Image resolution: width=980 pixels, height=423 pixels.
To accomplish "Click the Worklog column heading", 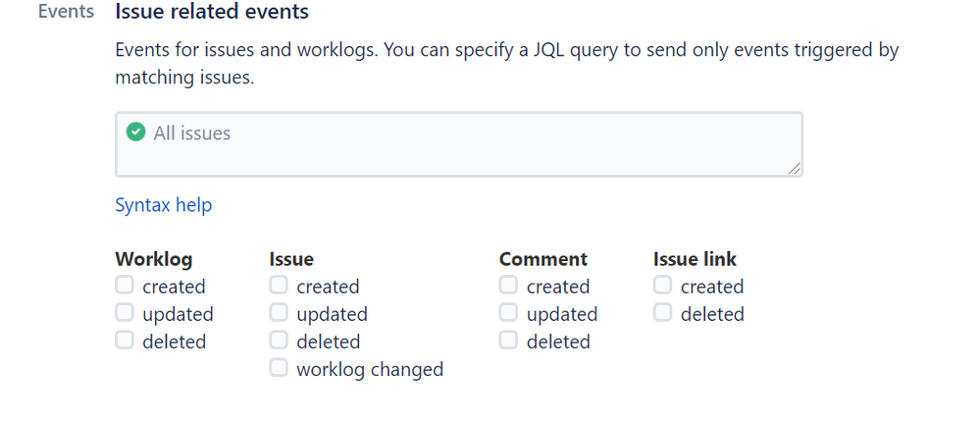I will (154, 259).
